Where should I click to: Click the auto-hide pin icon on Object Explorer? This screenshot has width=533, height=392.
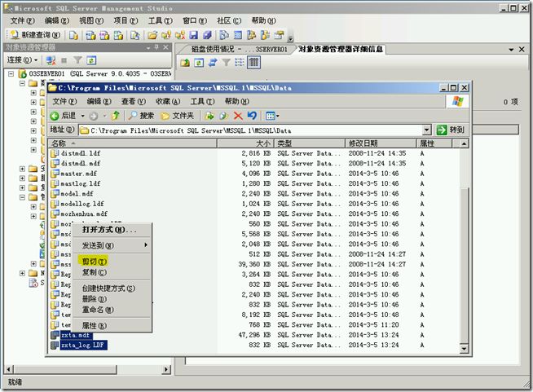point(156,47)
